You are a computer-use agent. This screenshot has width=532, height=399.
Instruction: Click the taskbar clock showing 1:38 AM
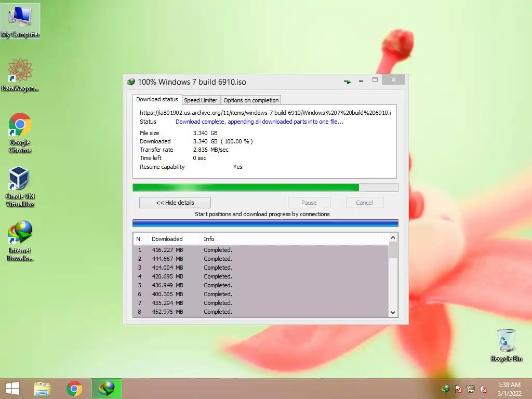(x=509, y=389)
